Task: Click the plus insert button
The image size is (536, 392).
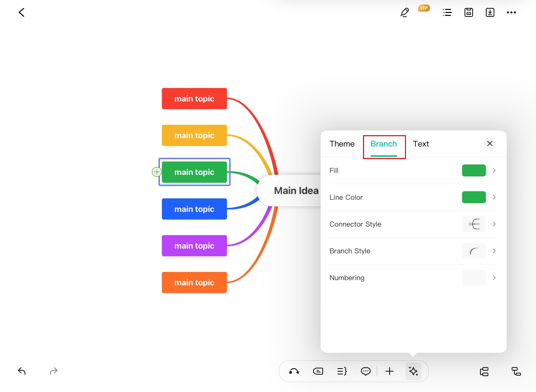Action: click(390, 371)
